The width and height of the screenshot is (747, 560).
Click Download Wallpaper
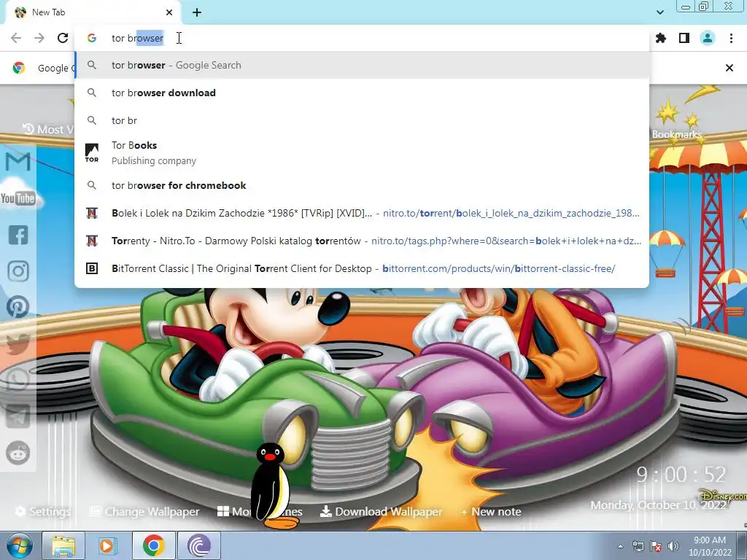pyautogui.click(x=381, y=511)
